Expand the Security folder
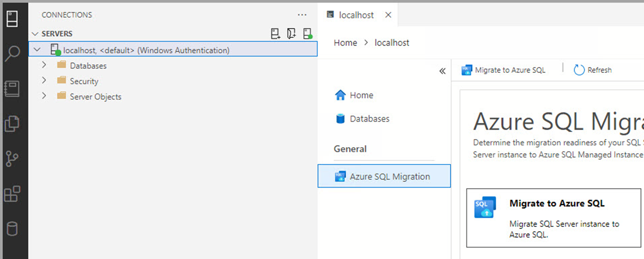This screenshot has height=259, width=644. 44,81
